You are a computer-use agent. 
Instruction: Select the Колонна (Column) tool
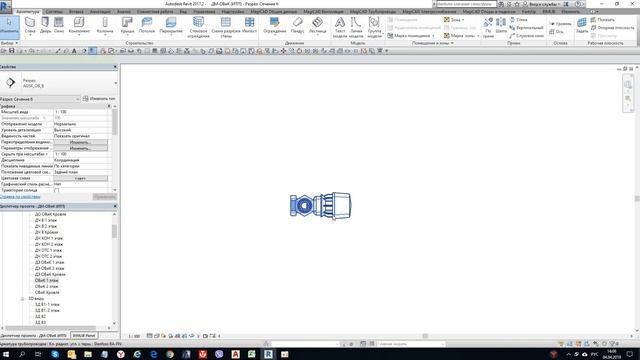pos(105,25)
